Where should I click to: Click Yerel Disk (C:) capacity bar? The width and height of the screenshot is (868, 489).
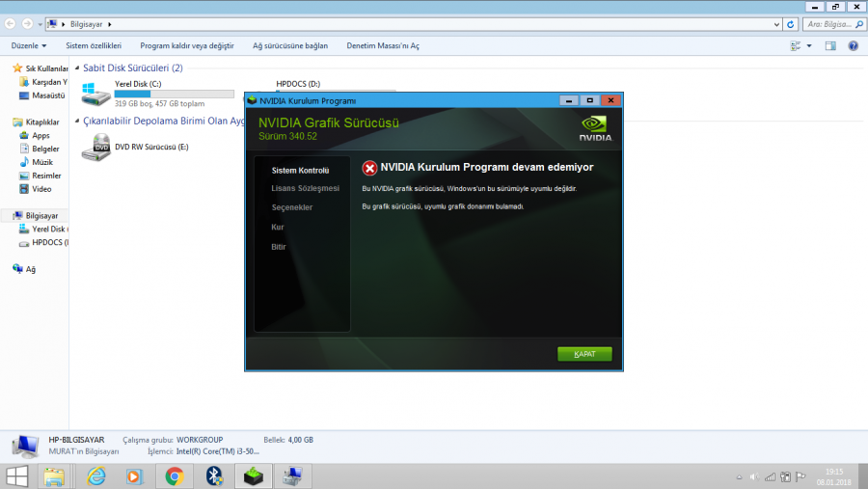[x=175, y=95]
